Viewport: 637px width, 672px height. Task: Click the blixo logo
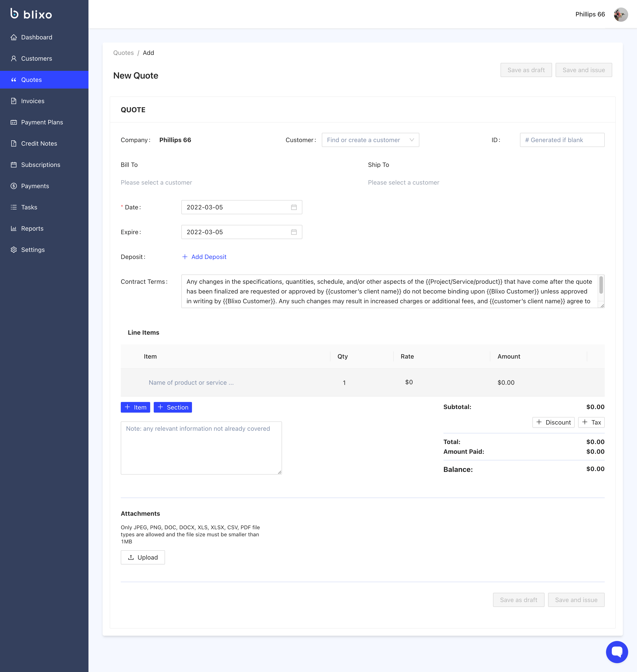[x=31, y=14]
